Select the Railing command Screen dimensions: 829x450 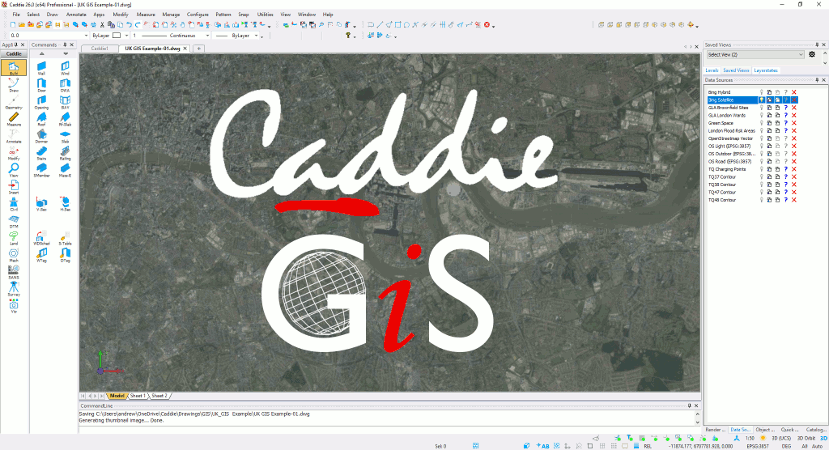(65, 153)
